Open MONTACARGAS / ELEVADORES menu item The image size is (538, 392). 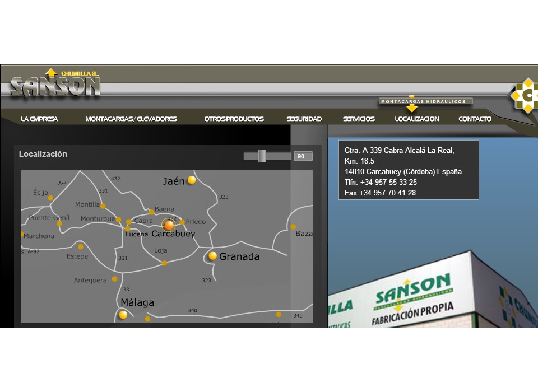click(x=131, y=119)
